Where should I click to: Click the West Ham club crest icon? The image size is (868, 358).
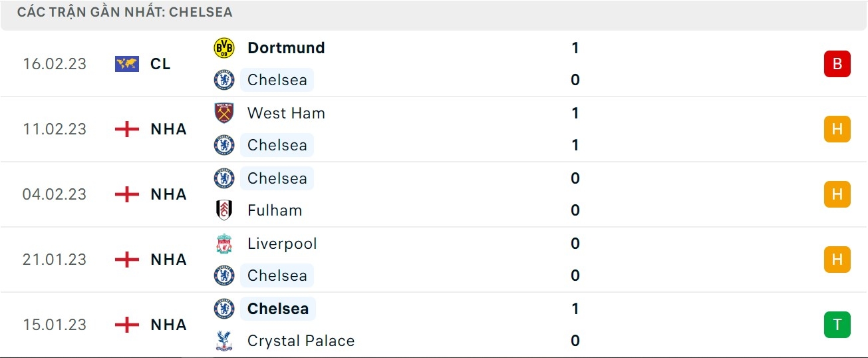pyautogui.click(x=224, y=113)
